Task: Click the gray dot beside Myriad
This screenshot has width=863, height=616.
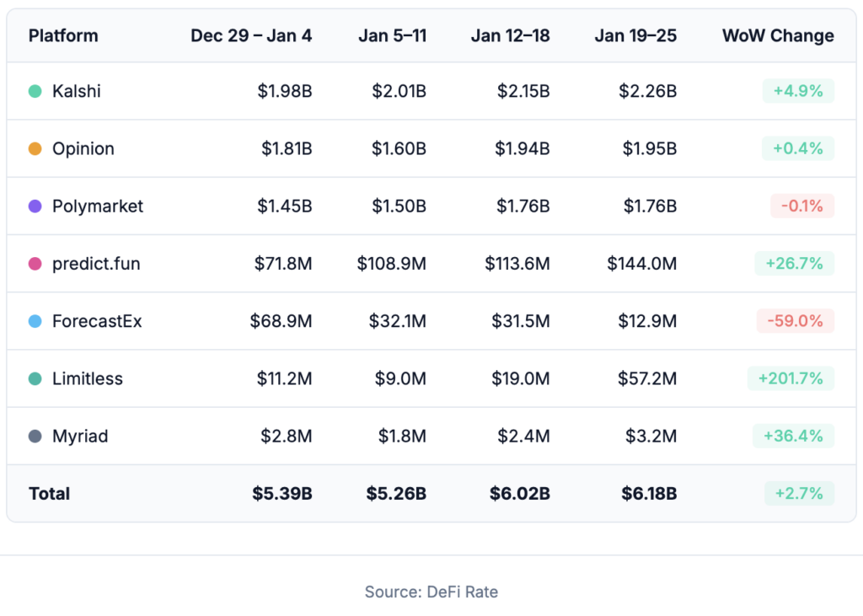Action: click(x=35, y=437)
